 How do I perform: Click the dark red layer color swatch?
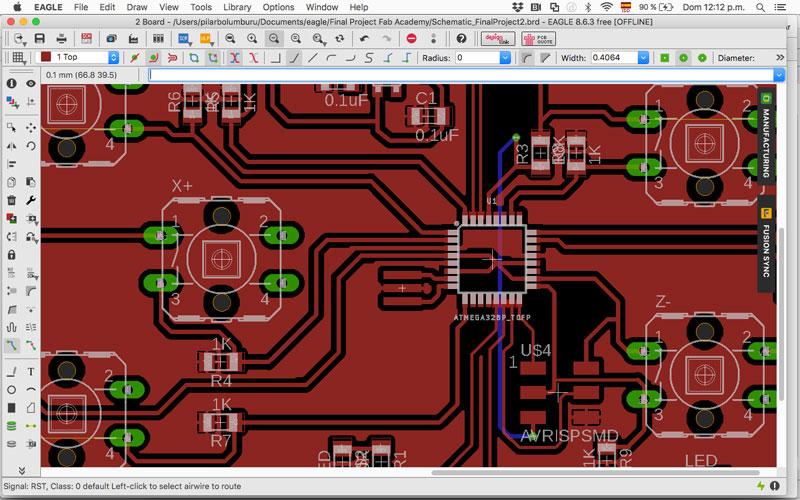pos(46,57)
